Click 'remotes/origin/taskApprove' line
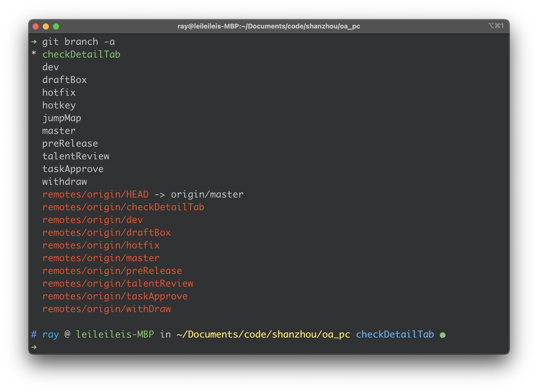 click(x=115, y=296)
